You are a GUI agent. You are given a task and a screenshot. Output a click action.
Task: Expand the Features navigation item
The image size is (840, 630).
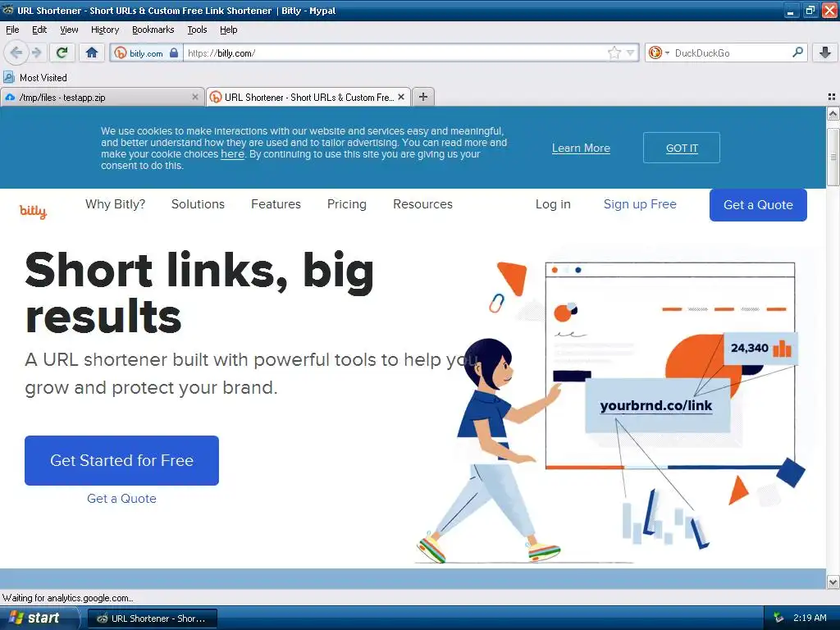[276, 204]
